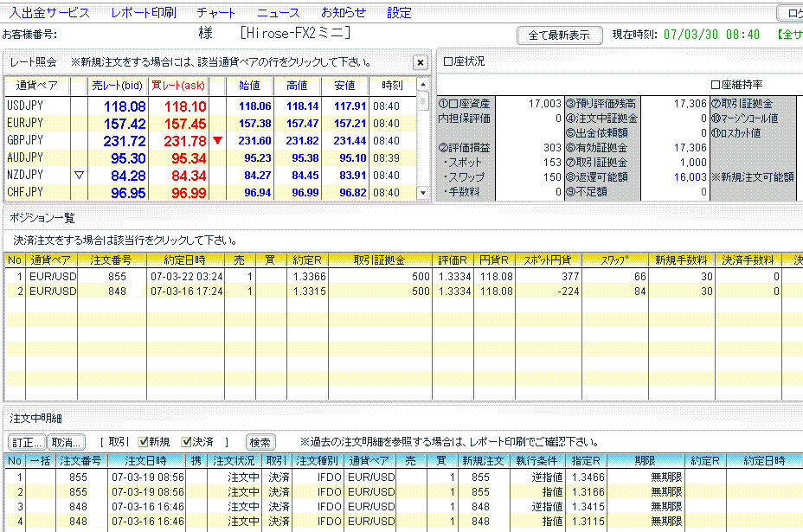Image resolution: width=803 pixels, height=532 pixels.
Task: Click the 検索 search button
Action: pyautogui.click(x=260, y=442)
